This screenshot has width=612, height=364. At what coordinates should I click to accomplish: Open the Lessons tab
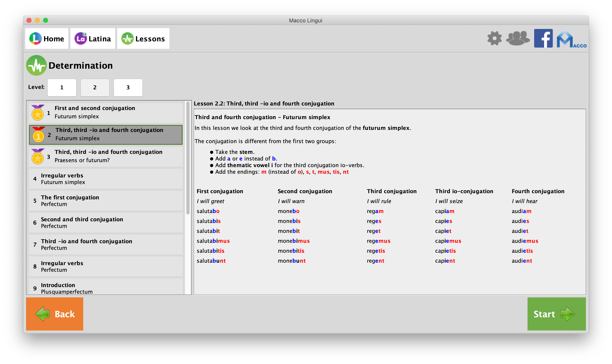143,39
